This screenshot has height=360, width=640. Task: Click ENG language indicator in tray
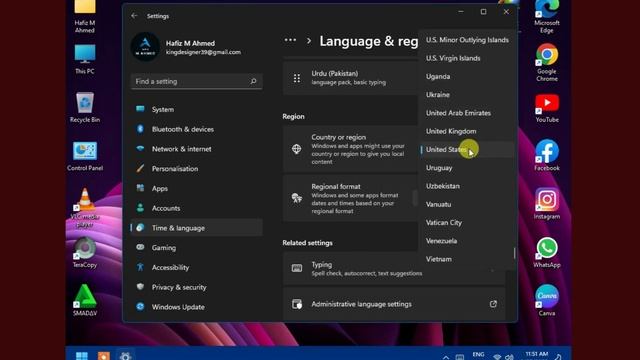coord(478,355)
